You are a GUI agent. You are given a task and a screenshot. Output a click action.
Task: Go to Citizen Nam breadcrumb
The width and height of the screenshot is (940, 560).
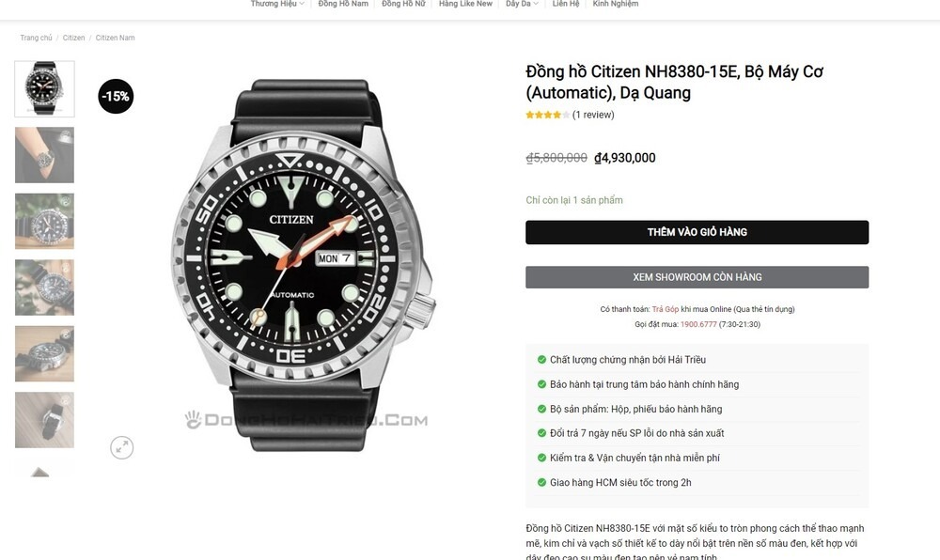pos(115,38)
